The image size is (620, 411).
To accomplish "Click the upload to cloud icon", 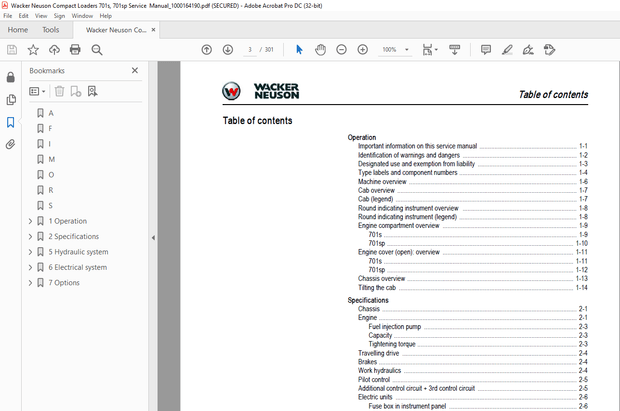I will tap(54, 50).
